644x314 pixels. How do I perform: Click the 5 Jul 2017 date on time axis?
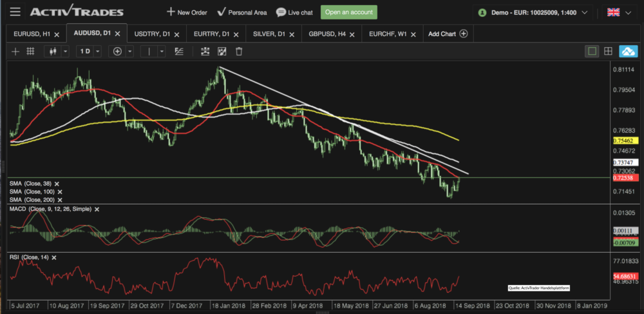point(26,306)
